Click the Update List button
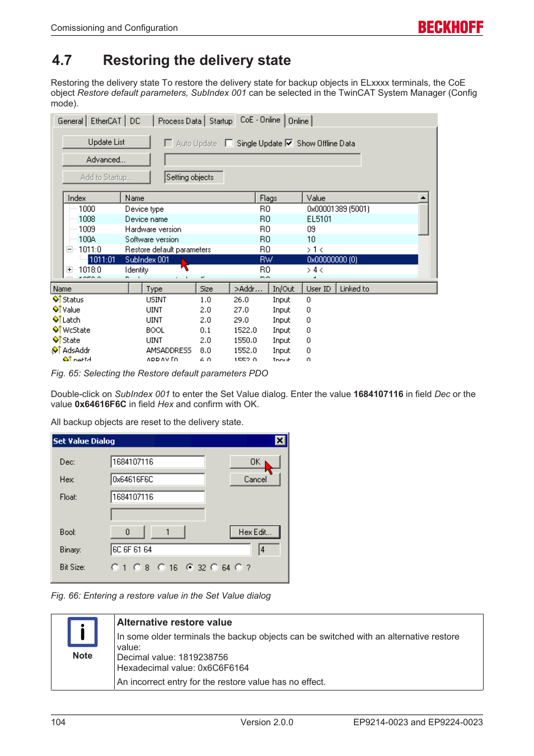This screenshot has height=756, width=534. (x=106, y=142)
